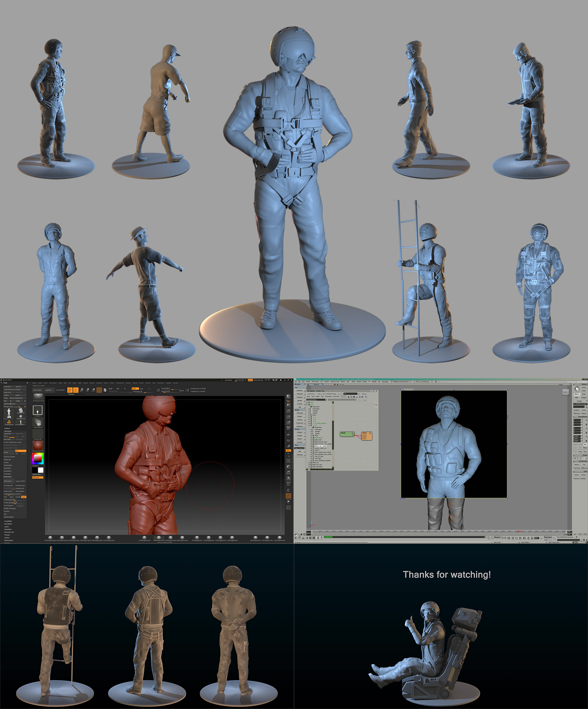Select the PolyMesh3D star tool

click(21, 416)
